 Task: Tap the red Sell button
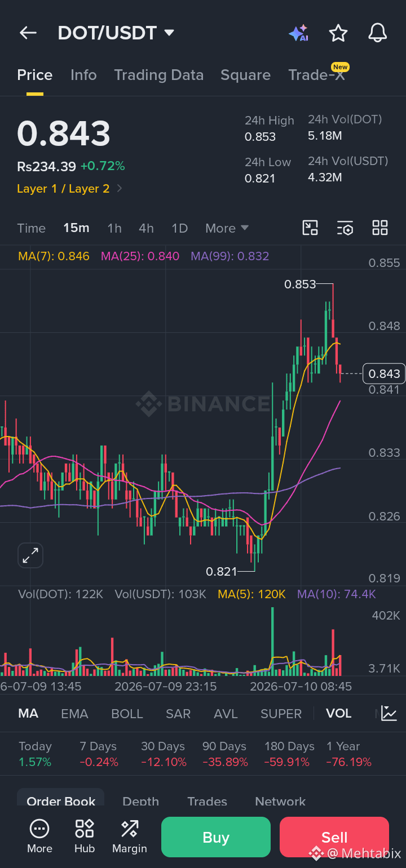point(334,837)
